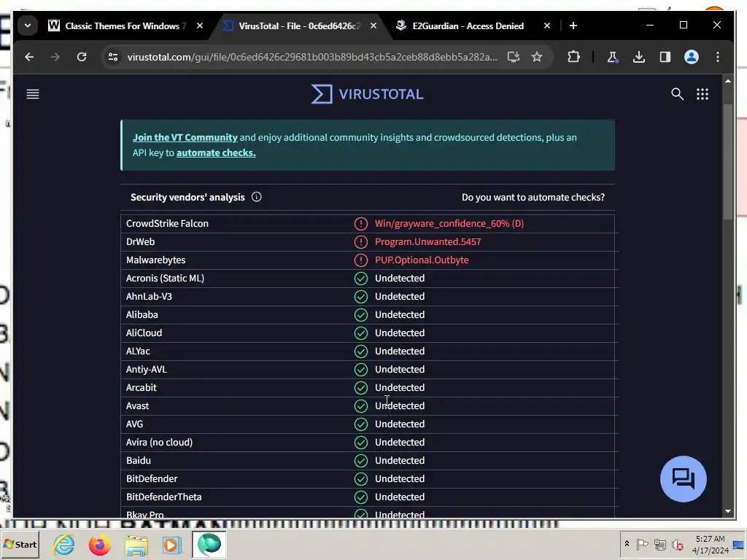
Task: Toggle the browser side panel icon
Action: pos(665,57)
